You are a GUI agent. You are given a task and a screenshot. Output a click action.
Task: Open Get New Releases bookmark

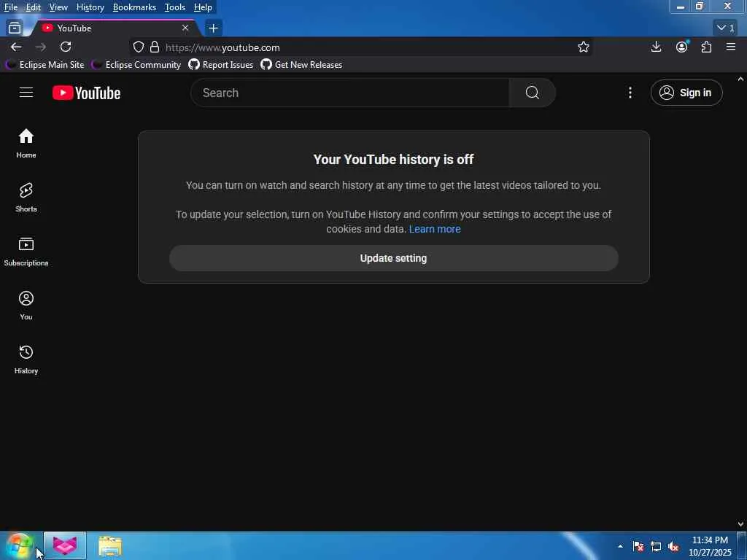[301, 65]
